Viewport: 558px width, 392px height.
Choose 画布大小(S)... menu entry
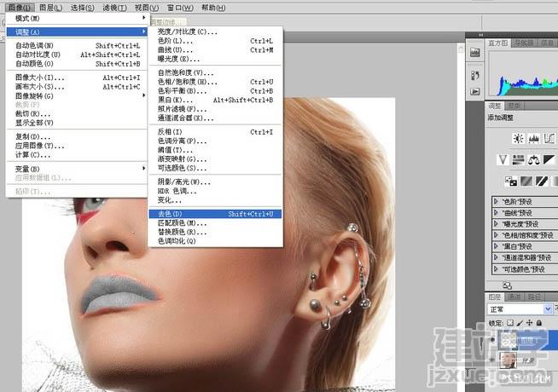coord(77,87)
